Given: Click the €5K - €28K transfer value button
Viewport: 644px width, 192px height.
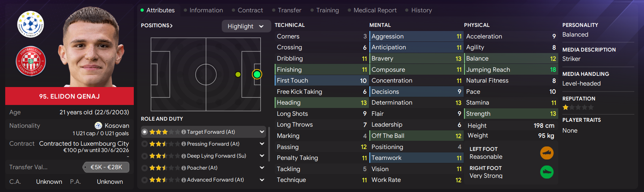Looking at the screenshot, I should click(x=106, y=167).
